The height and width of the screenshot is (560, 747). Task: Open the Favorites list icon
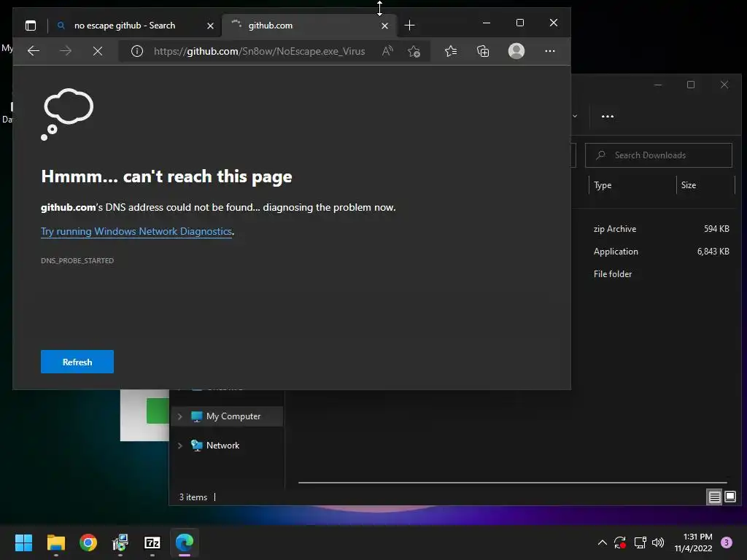(x=451, y=51)
